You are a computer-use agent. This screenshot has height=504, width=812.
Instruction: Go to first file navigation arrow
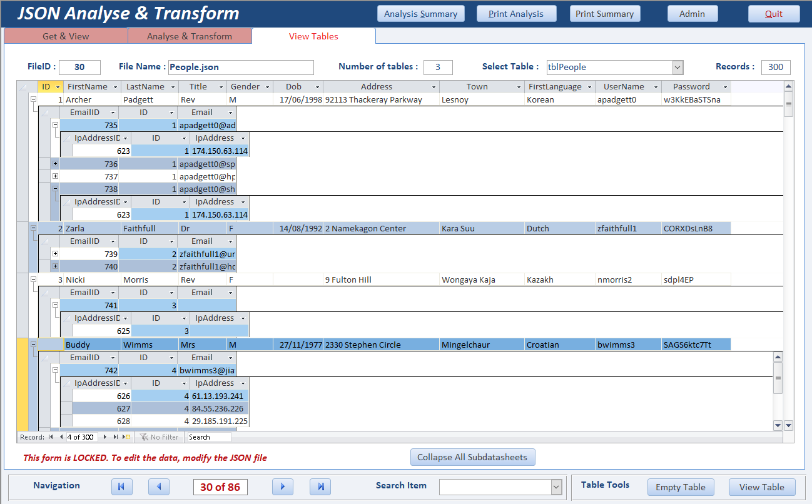pos(122,486)
